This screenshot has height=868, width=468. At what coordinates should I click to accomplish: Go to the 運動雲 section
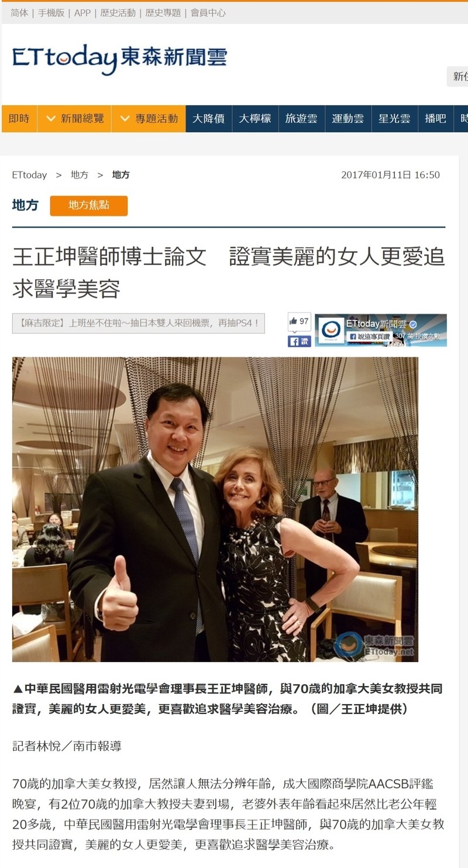pos(348,119)
